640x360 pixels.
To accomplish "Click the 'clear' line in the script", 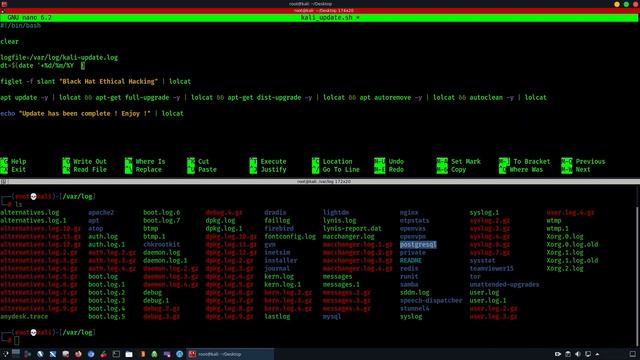I will [x=9, y=42].
